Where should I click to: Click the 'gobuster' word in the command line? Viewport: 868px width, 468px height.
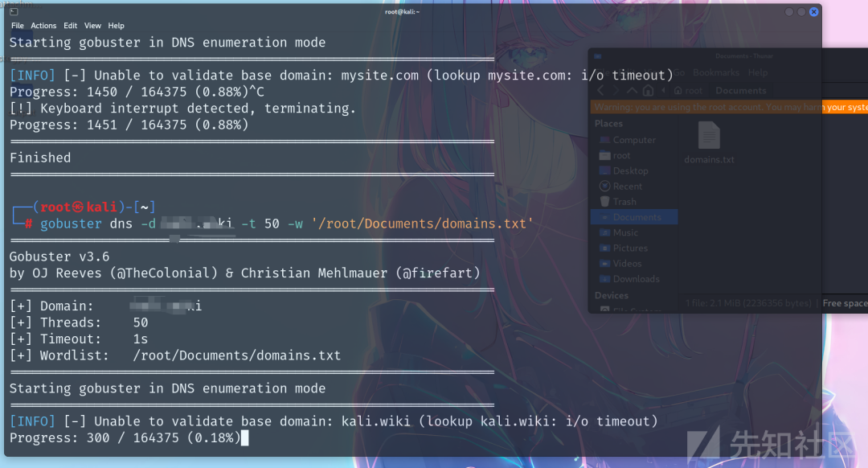[x=71, y=224]
